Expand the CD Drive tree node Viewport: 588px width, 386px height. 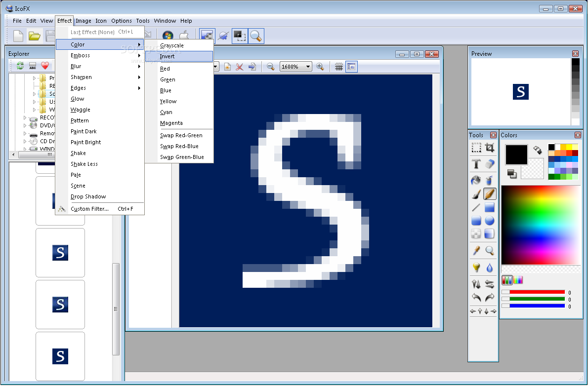point(25,141)
